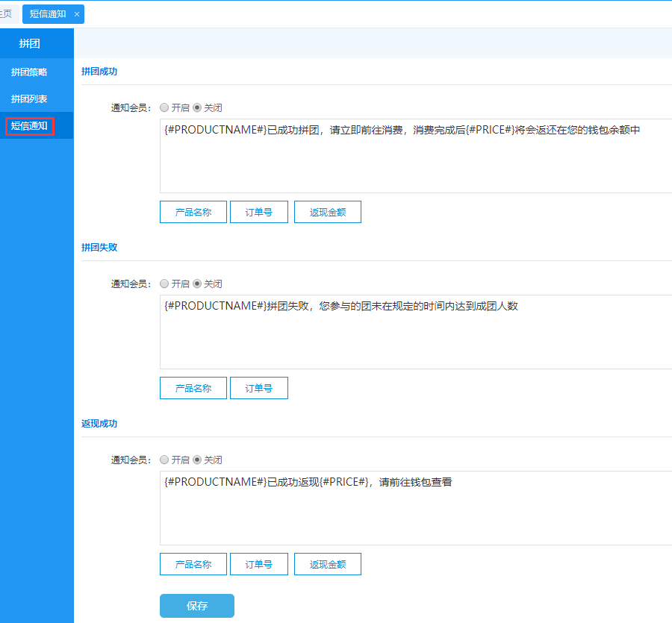
Task: Select 关闭 radio under 拼团成功
Action: pos(197,107)
